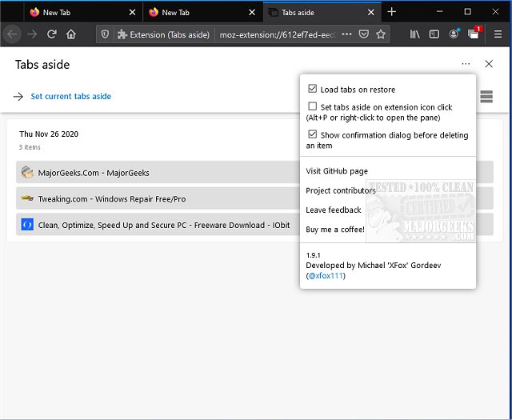Open Firefox account profile icon

click(454, 34)
